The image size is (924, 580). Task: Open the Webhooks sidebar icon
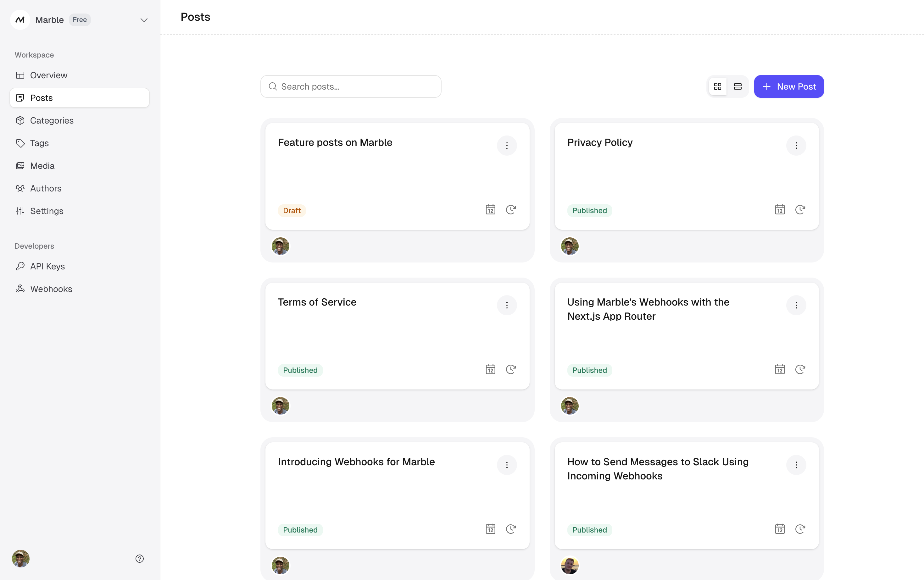(x=20, y=289)
